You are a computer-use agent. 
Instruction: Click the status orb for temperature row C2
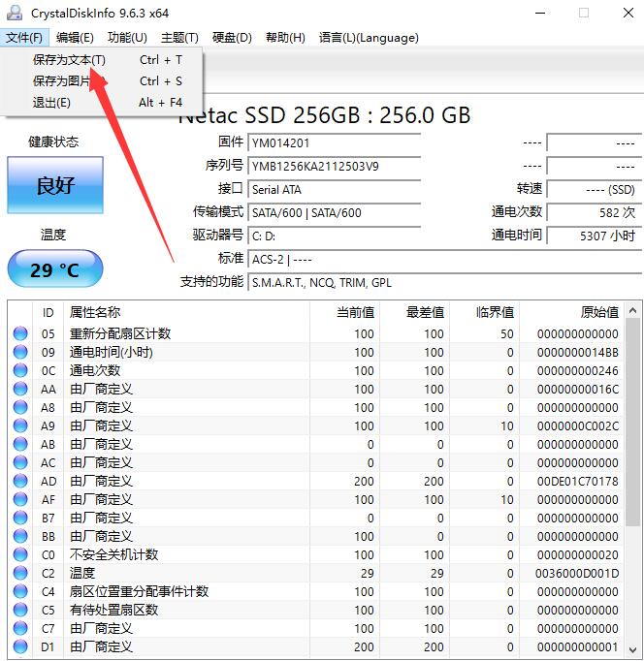tap(20, 573)
